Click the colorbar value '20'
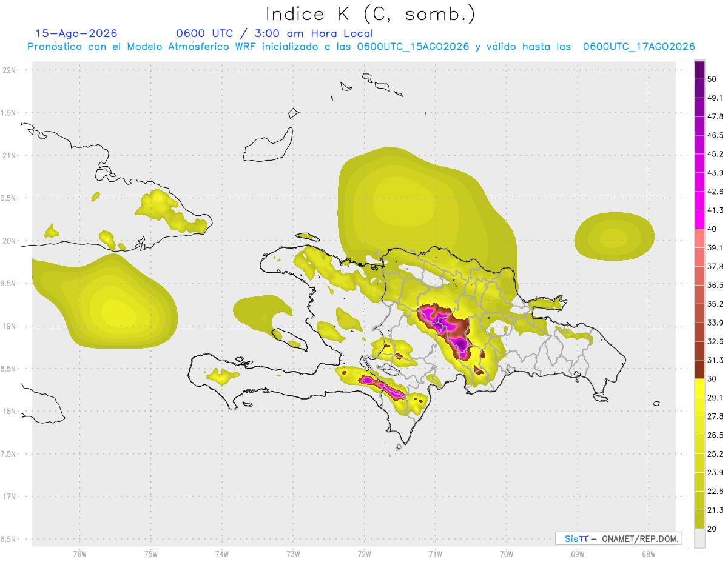728x562 pixels. coord(712,529)
